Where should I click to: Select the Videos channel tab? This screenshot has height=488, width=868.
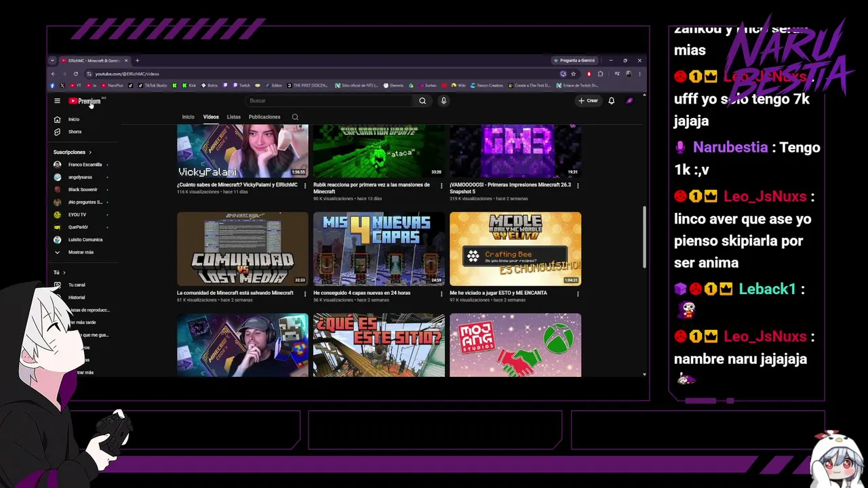pos(211,117)
